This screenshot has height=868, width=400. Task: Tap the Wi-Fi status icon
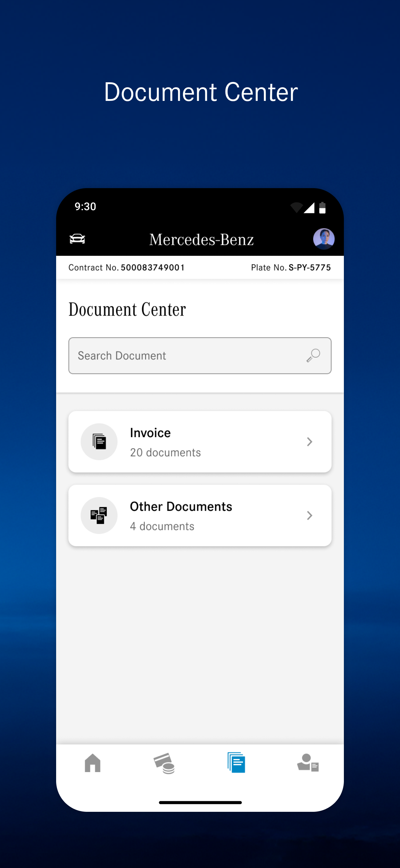(x=296, y=208)
